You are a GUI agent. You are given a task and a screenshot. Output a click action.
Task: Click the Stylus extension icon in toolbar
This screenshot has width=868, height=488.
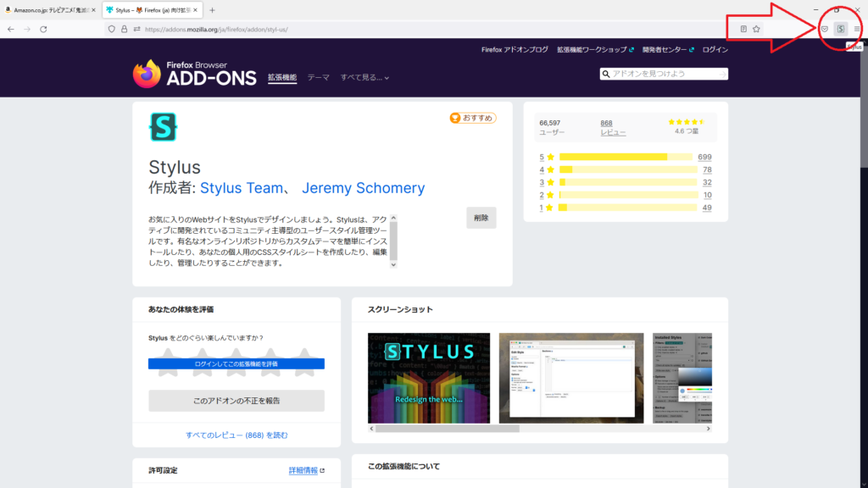840,29
